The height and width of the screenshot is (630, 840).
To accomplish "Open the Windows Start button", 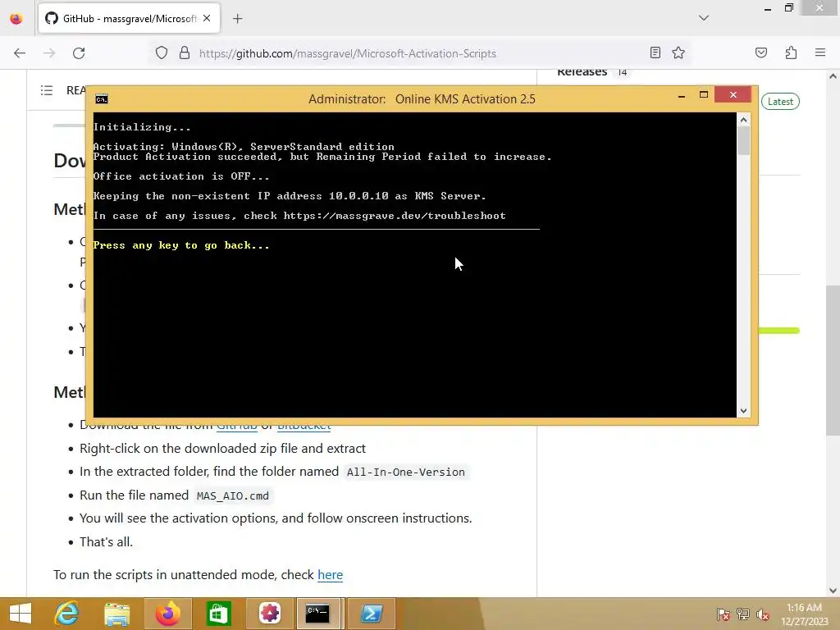I will (x=20, y=614).
